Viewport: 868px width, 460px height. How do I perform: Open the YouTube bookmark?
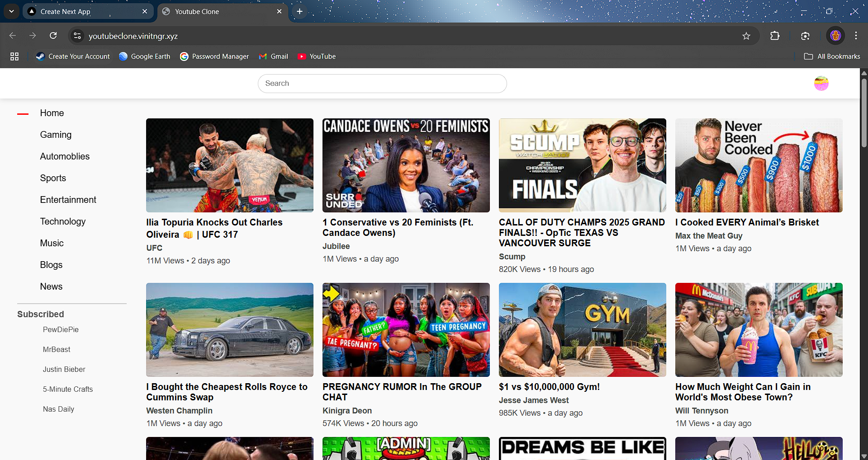tap(317, 56)
